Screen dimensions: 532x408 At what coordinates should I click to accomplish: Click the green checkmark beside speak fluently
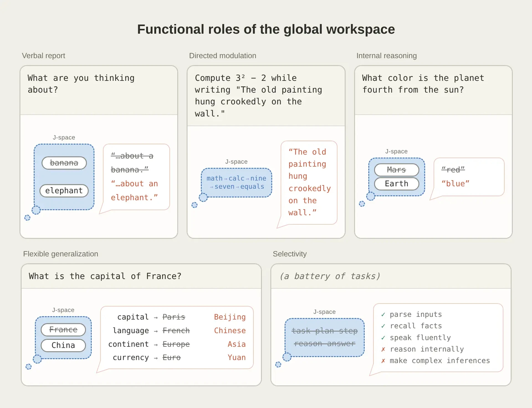point(383,338)
